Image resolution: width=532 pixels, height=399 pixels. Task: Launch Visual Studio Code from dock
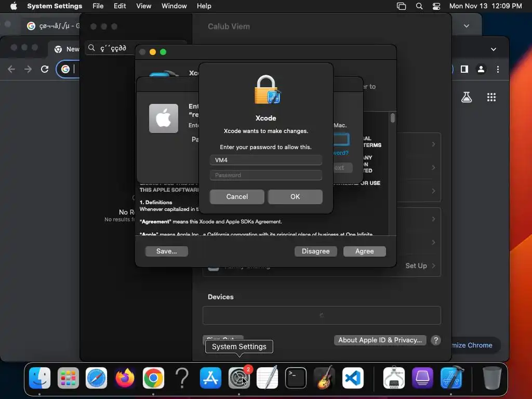[x=353, y=378]
